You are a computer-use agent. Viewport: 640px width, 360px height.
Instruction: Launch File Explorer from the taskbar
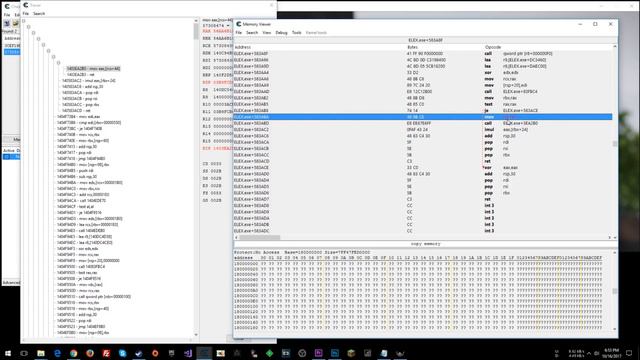[x=41, y=353]
